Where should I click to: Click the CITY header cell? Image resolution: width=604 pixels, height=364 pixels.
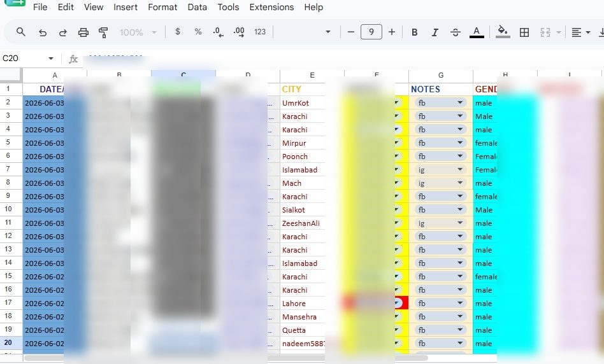tap(303, 89)
